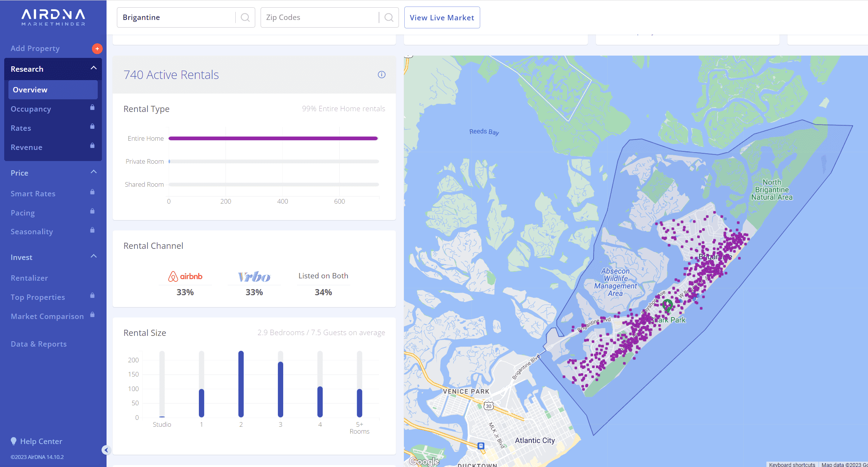Click the plus icon beside Add Property

(x=97, y=49)
